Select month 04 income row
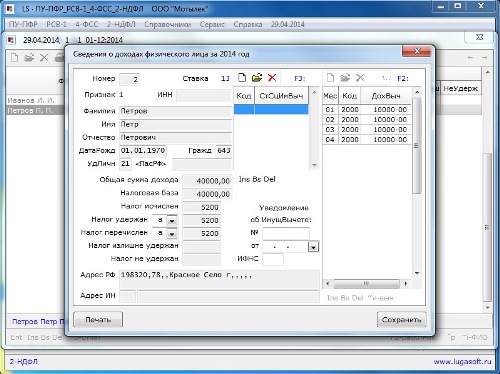 [x=367, y=139]
